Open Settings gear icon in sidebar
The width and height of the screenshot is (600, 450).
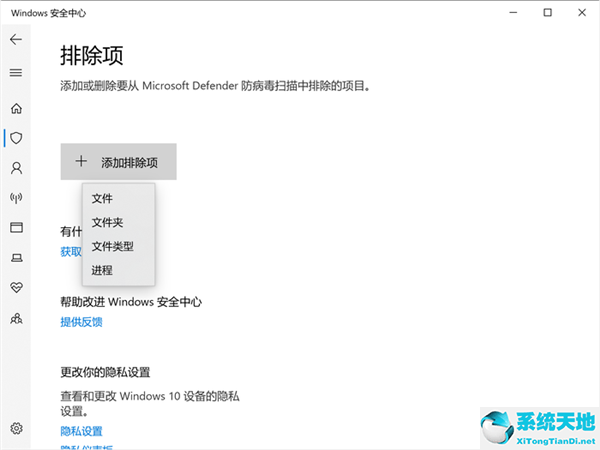[x=16, y=428]
